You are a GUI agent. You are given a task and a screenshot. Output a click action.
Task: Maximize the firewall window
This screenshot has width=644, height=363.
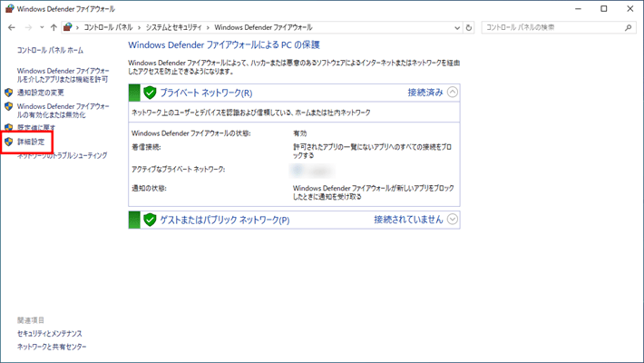pyautogui.click(x=604, y=9)
